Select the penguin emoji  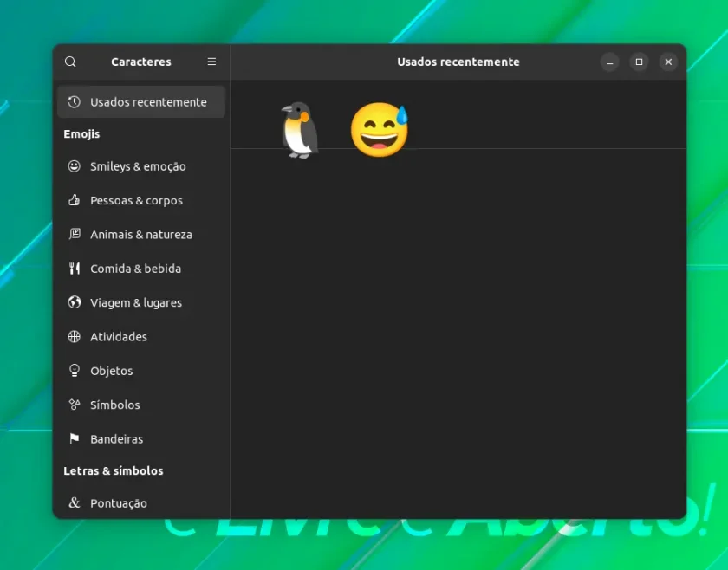tap(300, 130)
